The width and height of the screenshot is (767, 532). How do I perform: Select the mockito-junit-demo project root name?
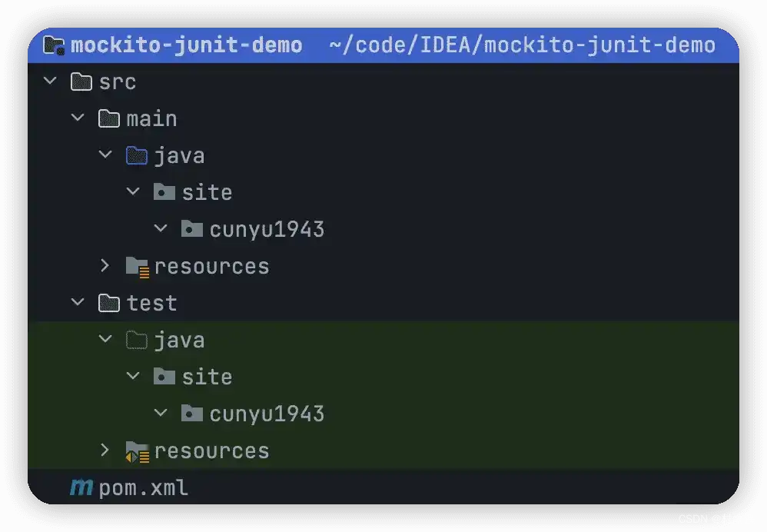click(186, 45)
